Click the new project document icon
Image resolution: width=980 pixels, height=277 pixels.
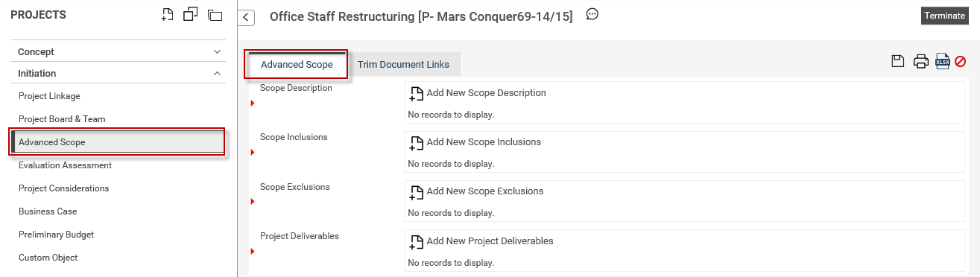click(x=168, y=14)
